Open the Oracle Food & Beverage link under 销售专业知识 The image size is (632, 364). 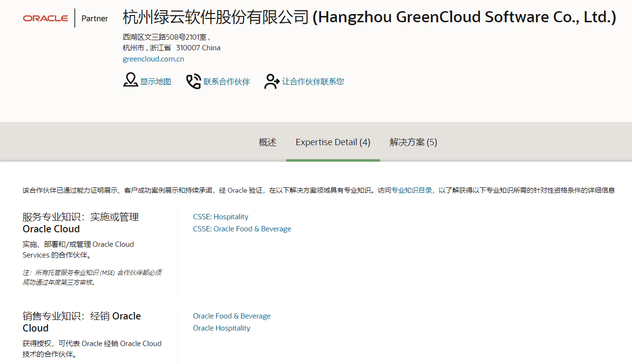pyautogui.click(x=232, y=316)
